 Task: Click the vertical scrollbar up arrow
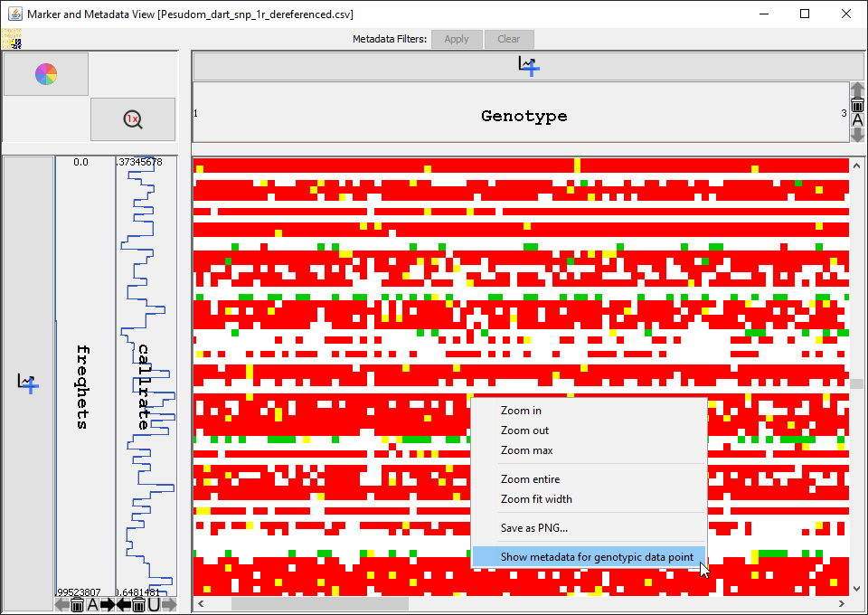857,165
